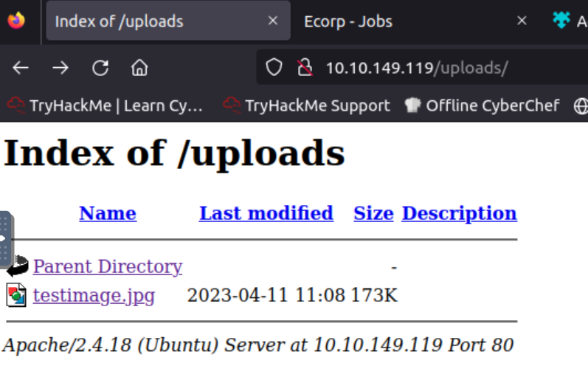Go back to the previous page
This screenshot has height=377, width=588.
pyautogui.click(x=21, y=69)
